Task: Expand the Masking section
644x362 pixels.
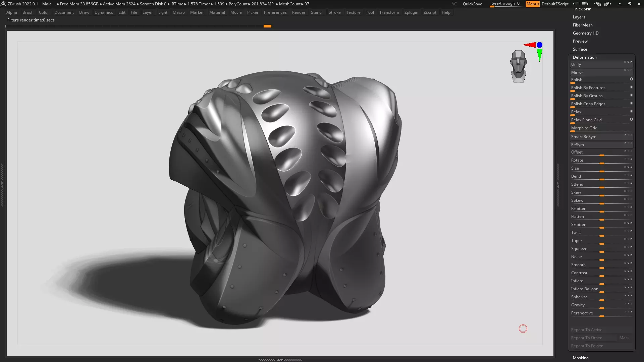Action: (580, 358)
